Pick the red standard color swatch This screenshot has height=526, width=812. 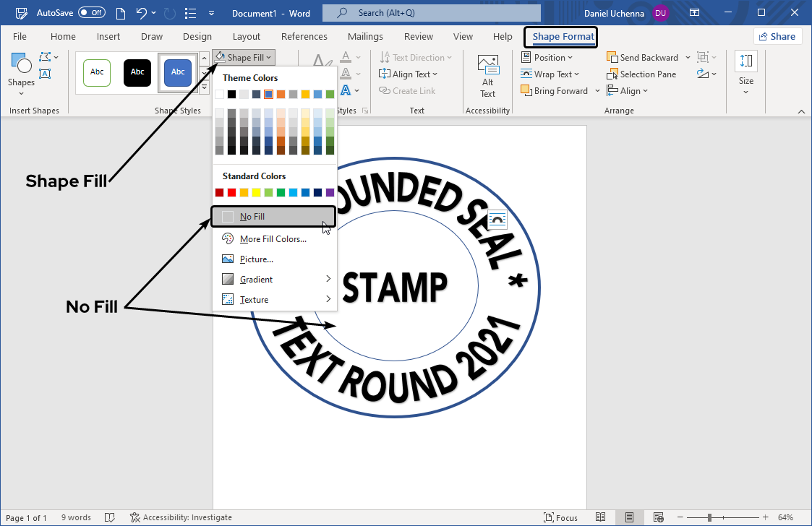tap(231, 191)
